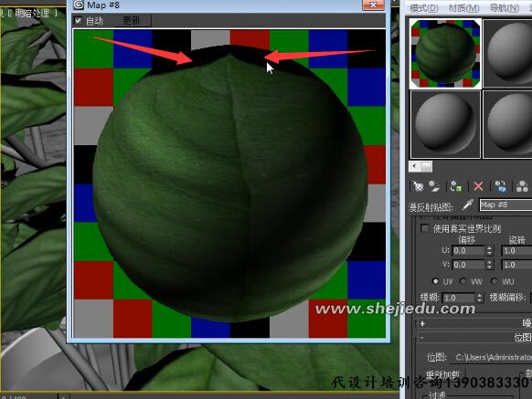This screenshot has height=399, width=532.
Task: Click Make Unique icon in toolbar
Action: click(522, 185)
